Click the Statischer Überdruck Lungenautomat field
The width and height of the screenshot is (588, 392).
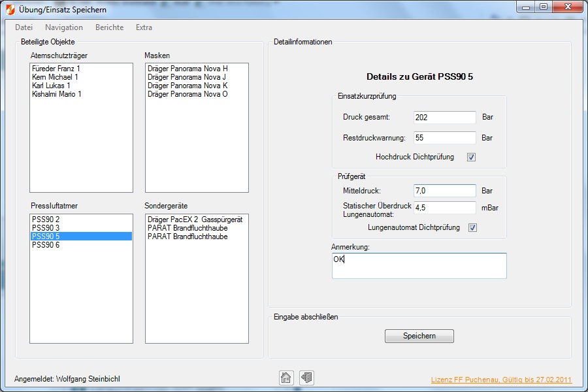445,208
